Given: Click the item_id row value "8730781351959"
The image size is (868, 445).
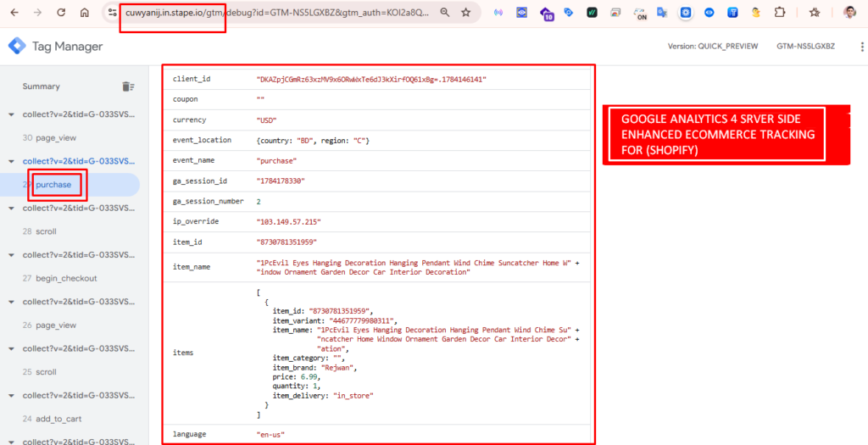Looking at the screenshot, I should pos(287,242).
